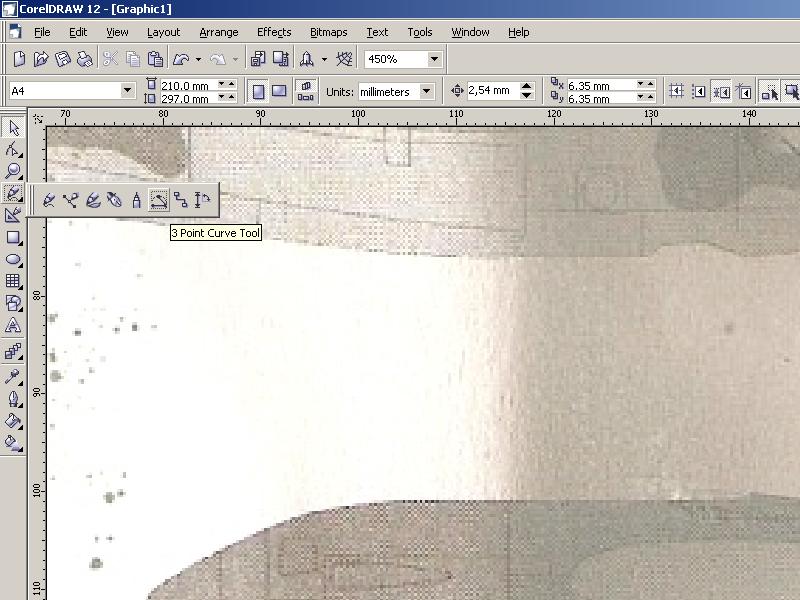Open the Units millimeters dropdown
800x600 pixels.
427,91
